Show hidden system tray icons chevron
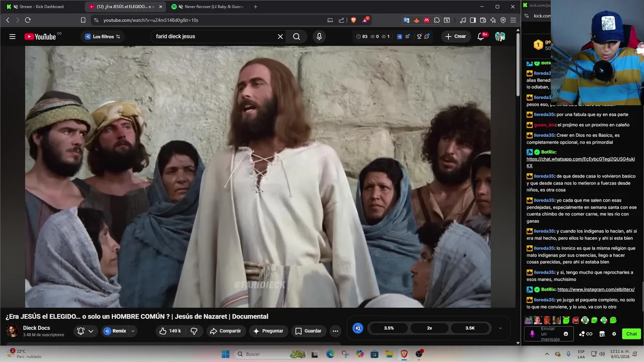644x362 pixels. [547, 354]
